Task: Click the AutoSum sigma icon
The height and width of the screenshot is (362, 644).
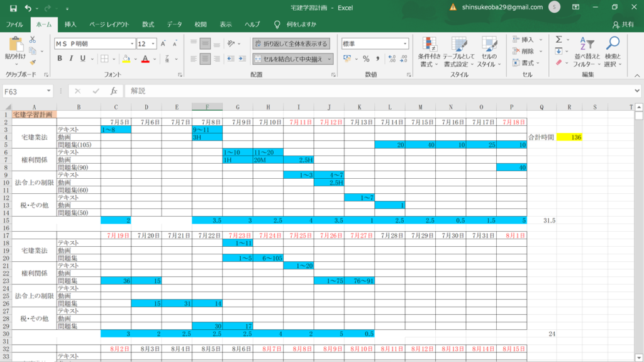Action: tap(558, 40)
